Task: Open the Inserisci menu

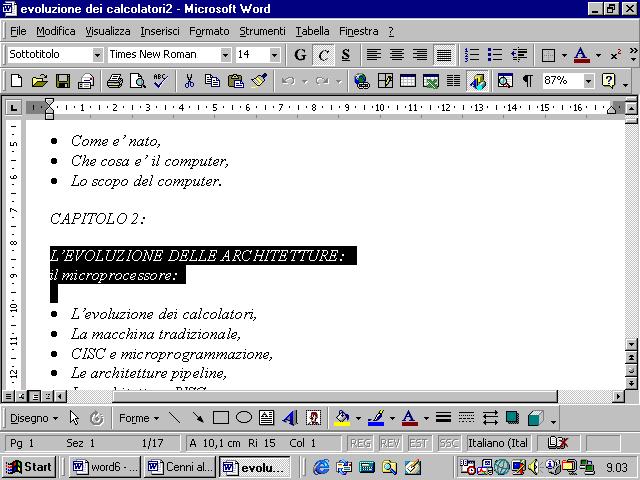Action: (160, 31)
